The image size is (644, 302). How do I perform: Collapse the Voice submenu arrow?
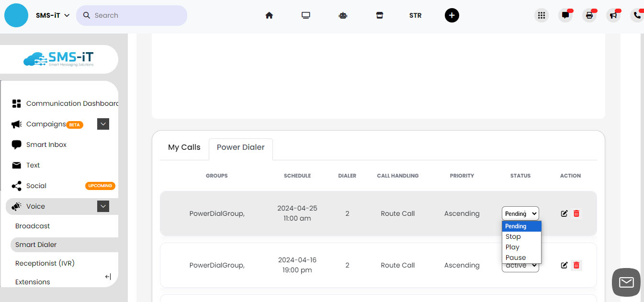pyautogui.click(x=103, y=206)
